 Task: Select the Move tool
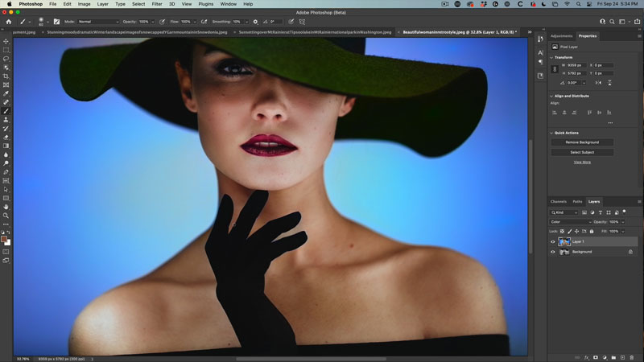click(x=6, y=41)
